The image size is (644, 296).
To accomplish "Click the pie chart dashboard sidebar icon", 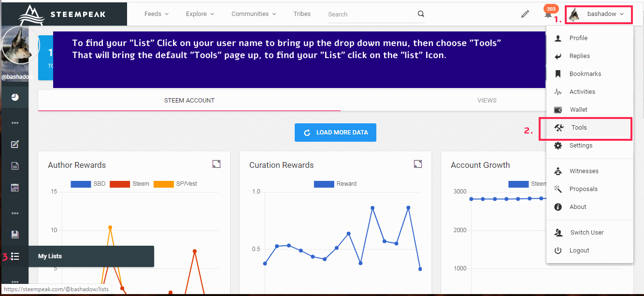I will (x=15, y=97).
